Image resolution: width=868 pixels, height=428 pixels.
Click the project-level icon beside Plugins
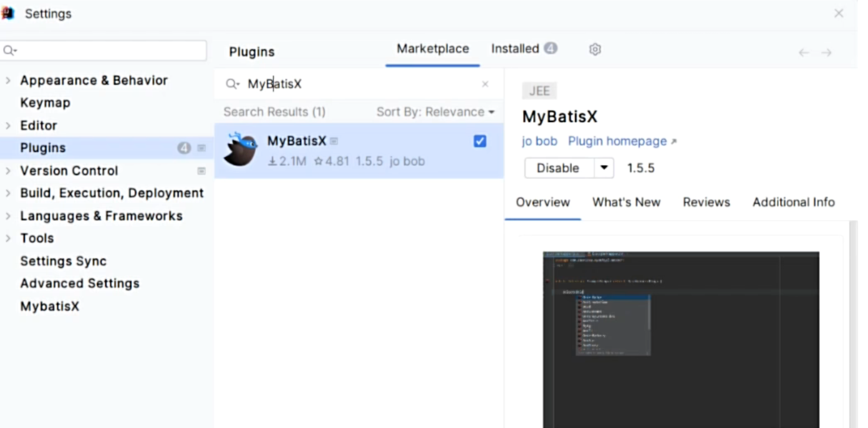point(201,148)
